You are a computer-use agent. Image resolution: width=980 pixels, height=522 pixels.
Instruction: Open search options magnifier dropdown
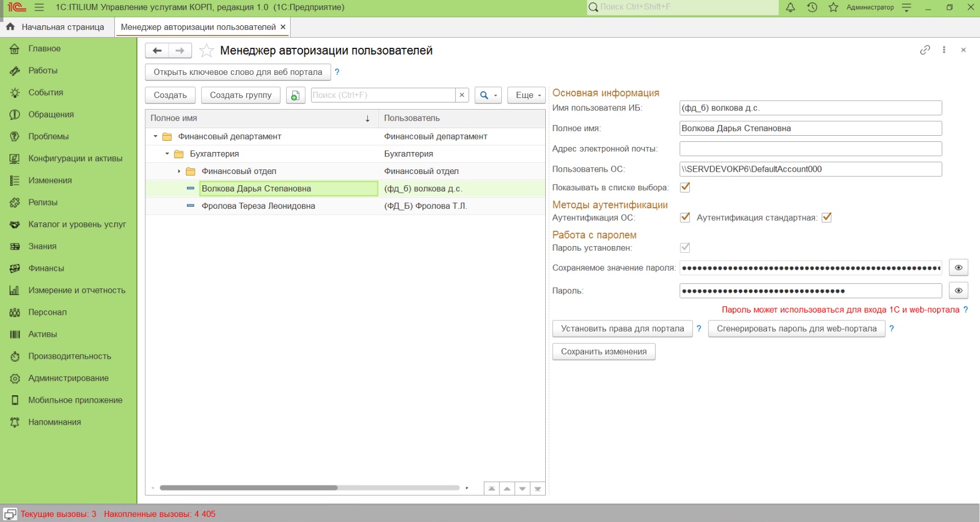[x=487, y=95]
